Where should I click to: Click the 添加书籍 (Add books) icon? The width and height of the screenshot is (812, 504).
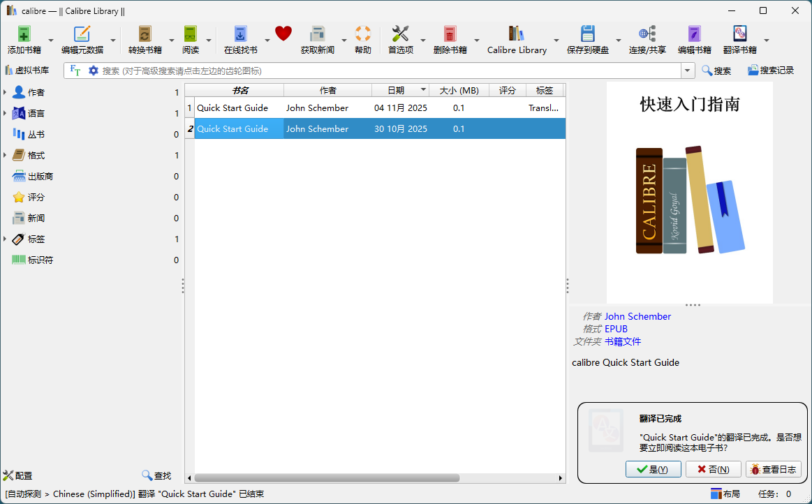(24, 34)
